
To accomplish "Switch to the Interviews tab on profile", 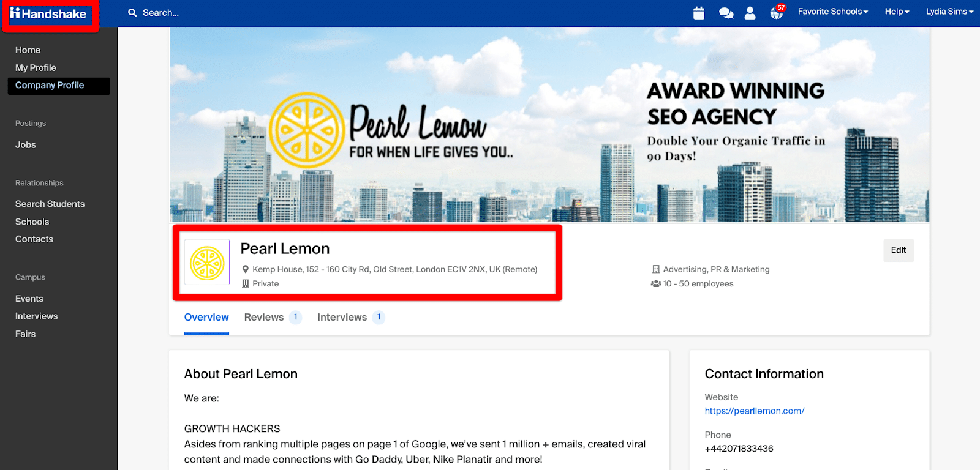I will [350, 317].
